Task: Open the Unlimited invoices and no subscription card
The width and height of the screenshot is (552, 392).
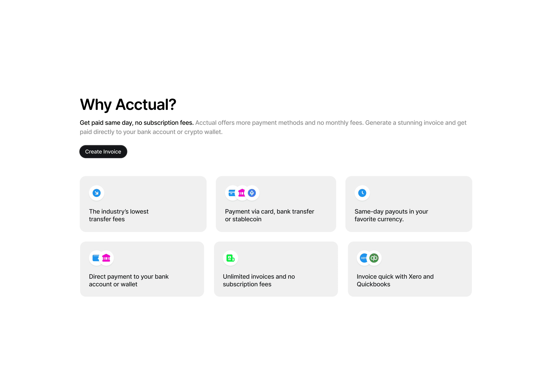Action: tap(276, 269)
